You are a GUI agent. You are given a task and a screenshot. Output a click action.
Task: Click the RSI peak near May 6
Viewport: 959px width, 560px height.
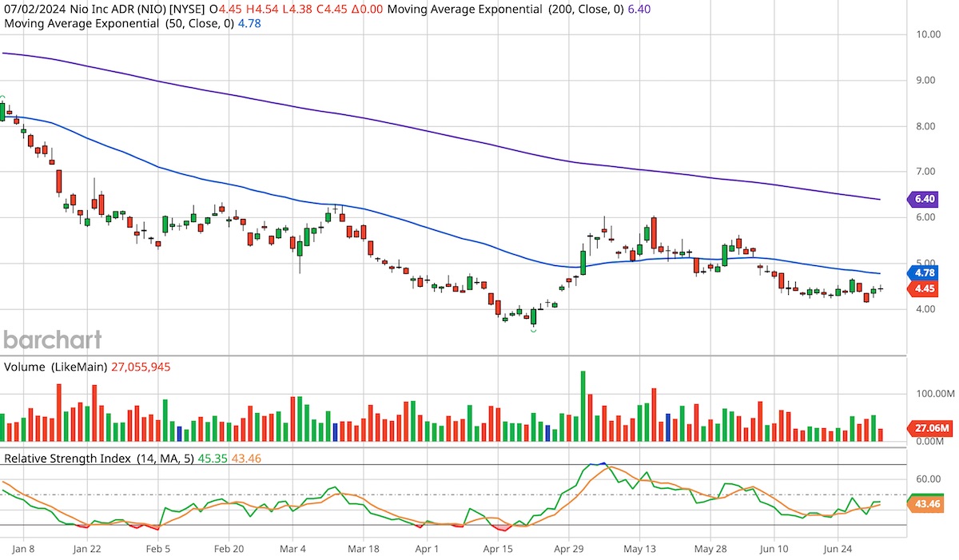click(x=605, y=464)
